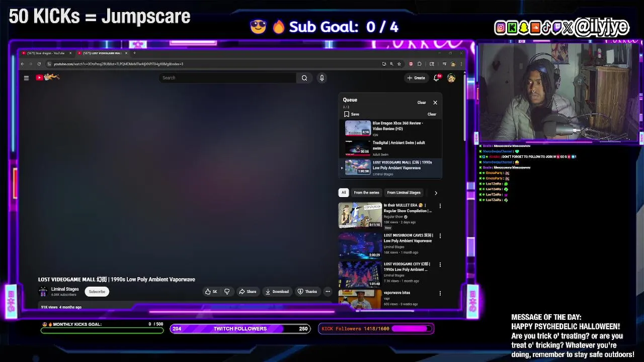This screenshot has width=644, height=362.
Task: Select the All filter chip
Action: point(344,193)
